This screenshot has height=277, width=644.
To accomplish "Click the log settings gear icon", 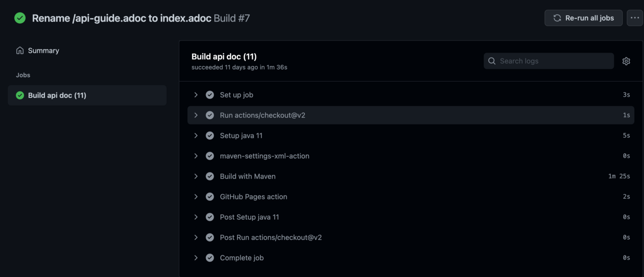I will pyautogui.click(x=626, y=61).
